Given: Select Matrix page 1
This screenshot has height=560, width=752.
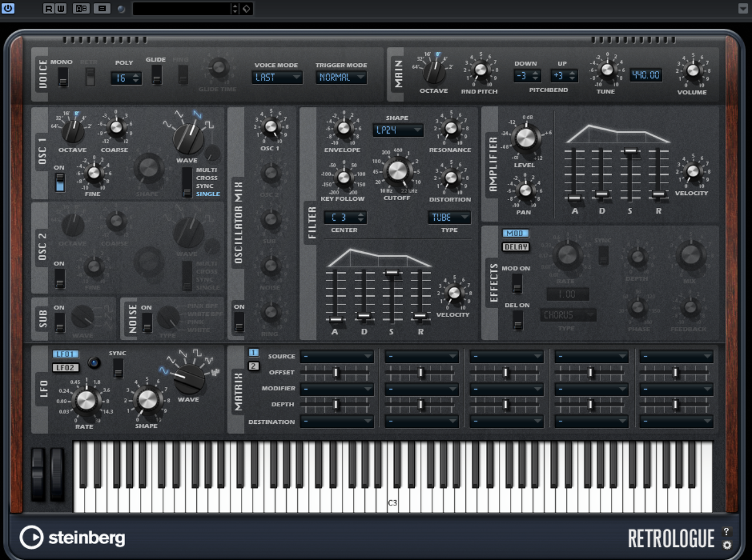Looking at the screenshot, I should pos(253,352).
